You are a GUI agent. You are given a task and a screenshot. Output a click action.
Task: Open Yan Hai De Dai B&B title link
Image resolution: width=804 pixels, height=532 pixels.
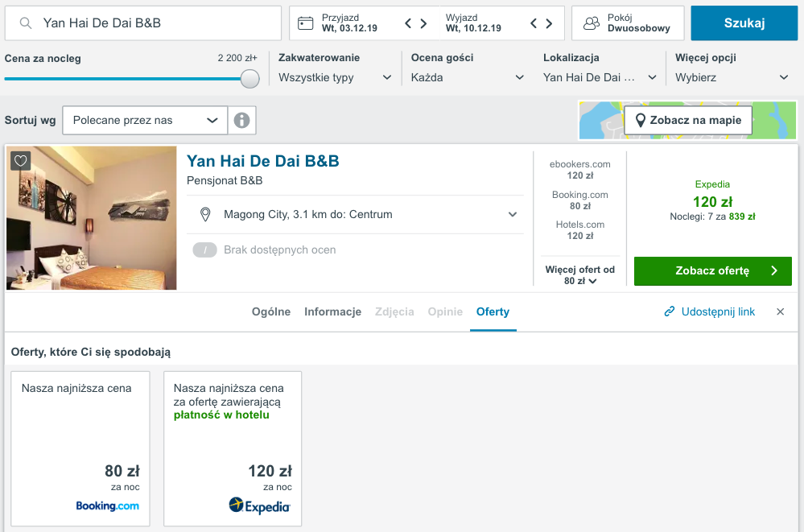263,161
